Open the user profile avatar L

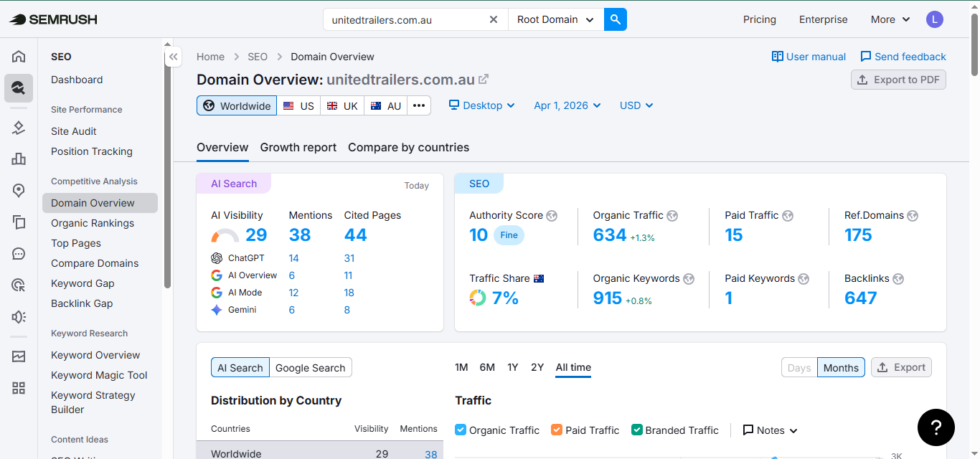934,19
